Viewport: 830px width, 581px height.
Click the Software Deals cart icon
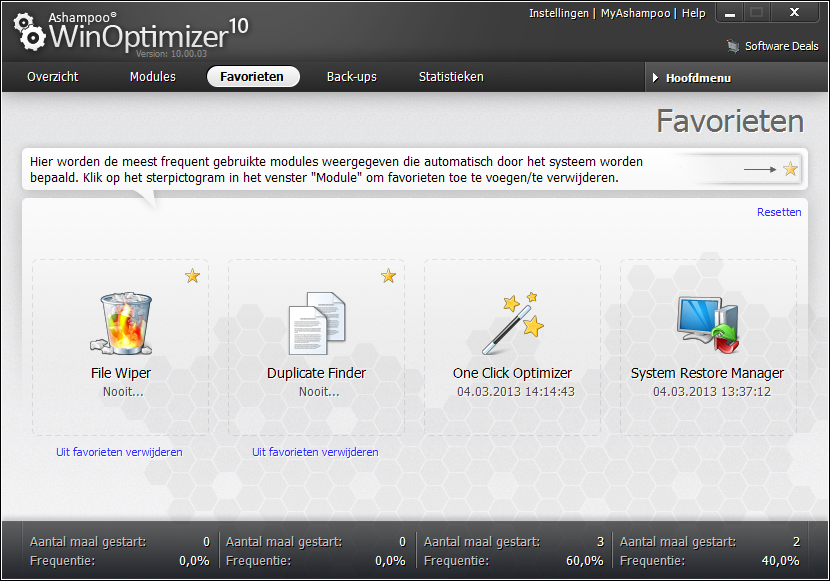(733, 46)
